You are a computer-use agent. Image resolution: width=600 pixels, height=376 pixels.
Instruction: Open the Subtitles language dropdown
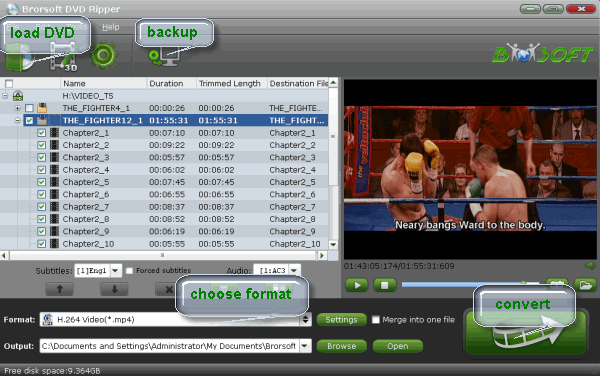point(98,270)
